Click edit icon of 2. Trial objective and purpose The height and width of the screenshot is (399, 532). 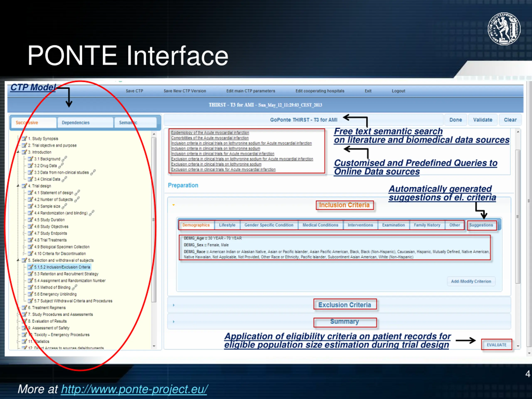(x=24, y=145)
